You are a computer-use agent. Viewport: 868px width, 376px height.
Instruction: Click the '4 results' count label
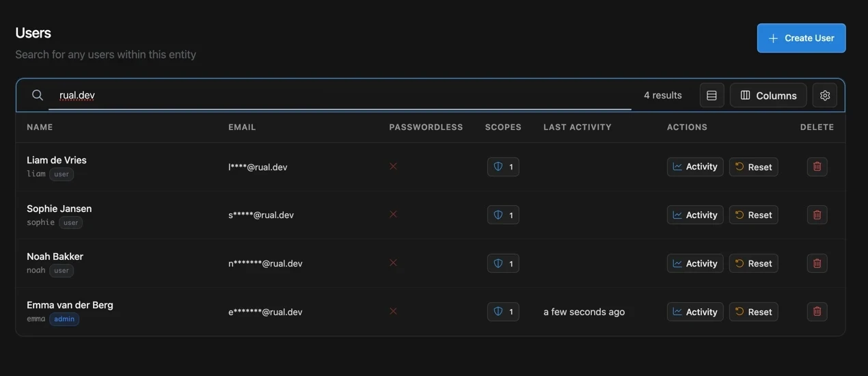[x=663, y=95]
